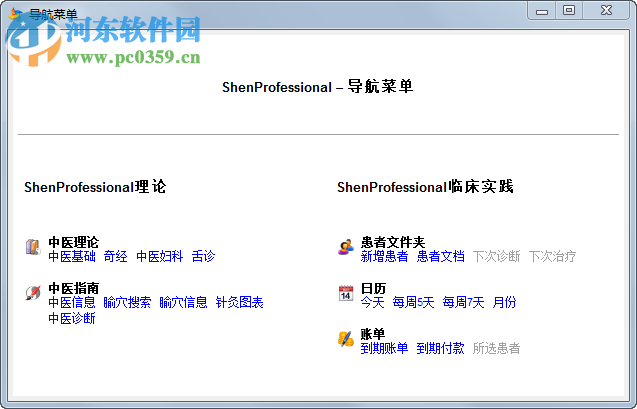The image size is (637, 409).
Task: Click the ShenProfessional – 导航菜单 page title
Action: (318, 87)
